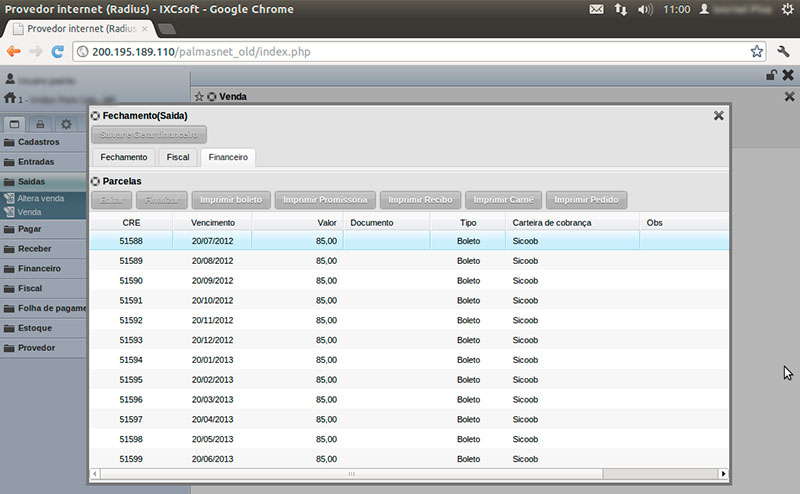
Task: Select the row with CRE 51597
Action: click(x=409, y=419)
